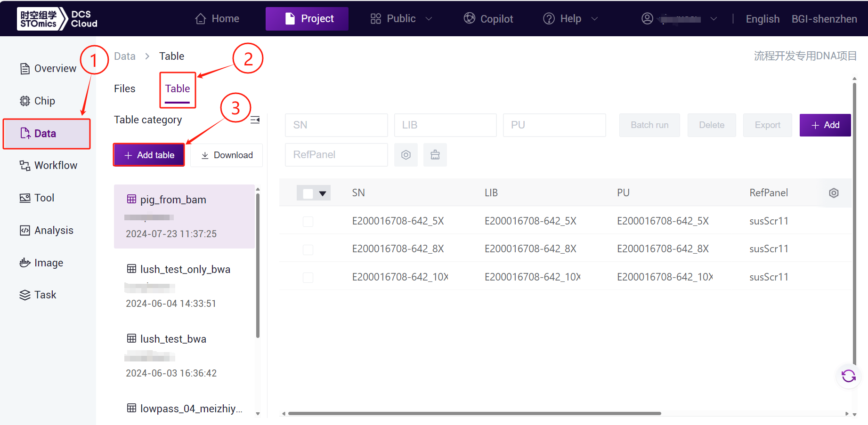868x425 pixels.
Task: Click the Data breadcrumb link
Action: (125, 56)
